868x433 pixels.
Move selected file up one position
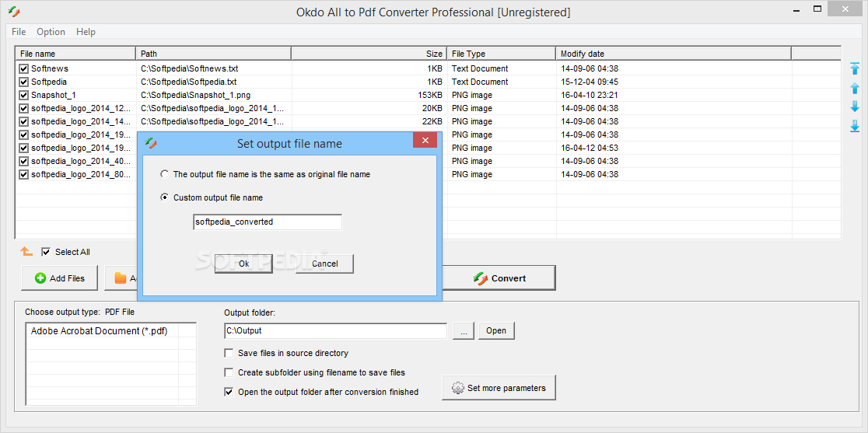click(855, 88)
